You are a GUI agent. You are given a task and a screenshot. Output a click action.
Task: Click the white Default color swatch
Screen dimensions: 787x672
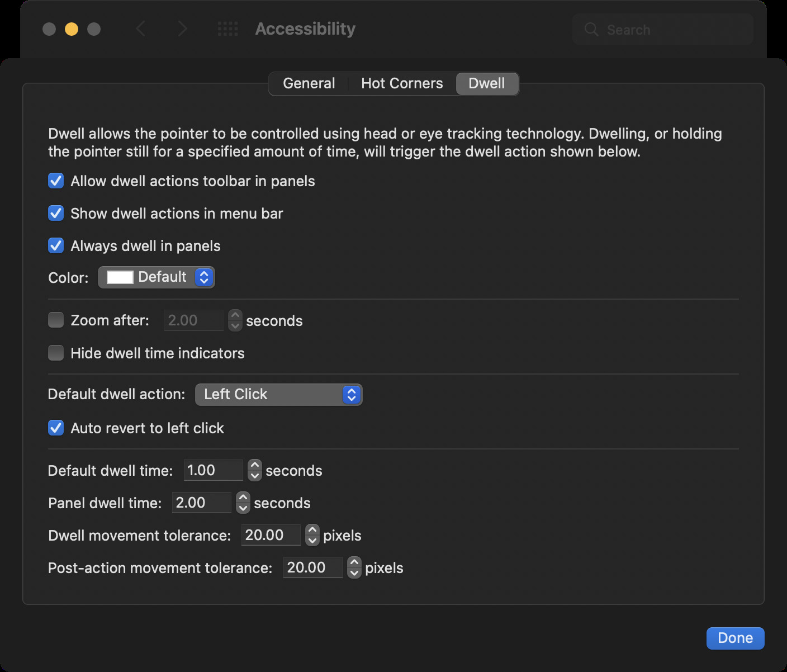(120, 277)
